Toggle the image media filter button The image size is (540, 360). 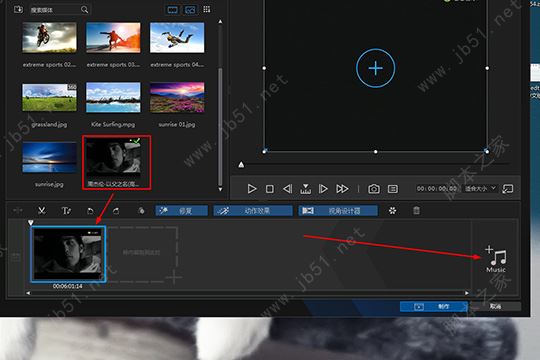190,10
